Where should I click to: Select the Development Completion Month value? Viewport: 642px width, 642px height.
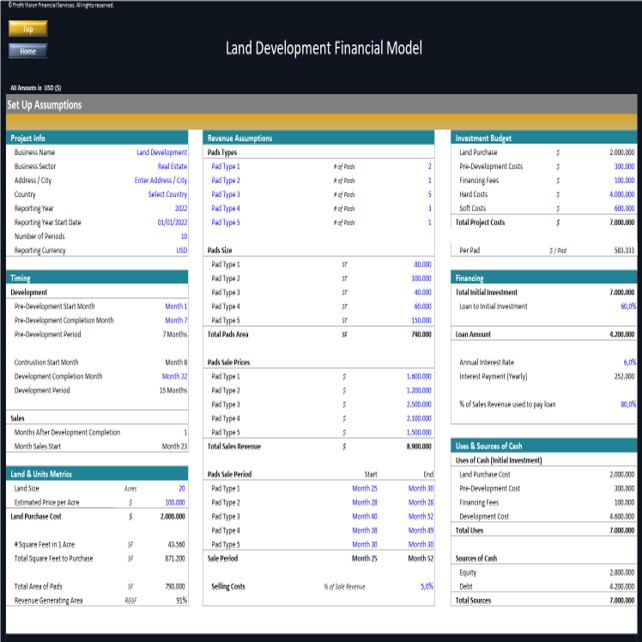pyautogui.click(x=174, y=376)
